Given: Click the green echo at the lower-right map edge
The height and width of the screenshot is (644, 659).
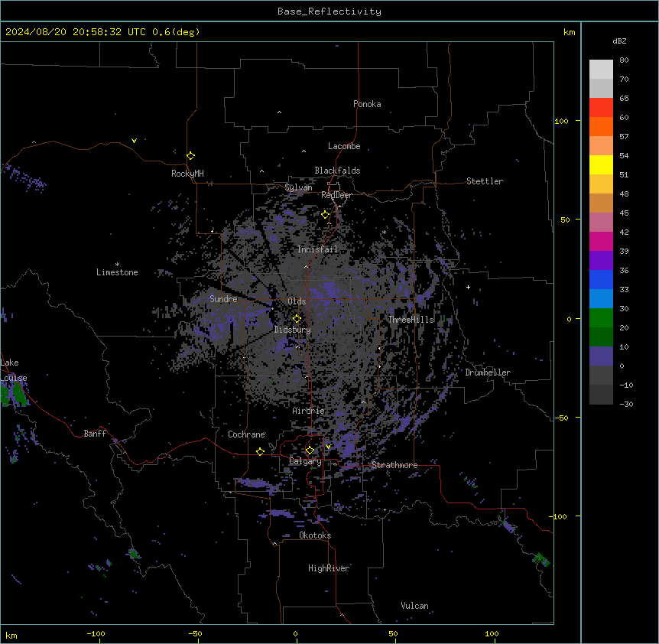Looking at the screenshot, I should 541,559.
